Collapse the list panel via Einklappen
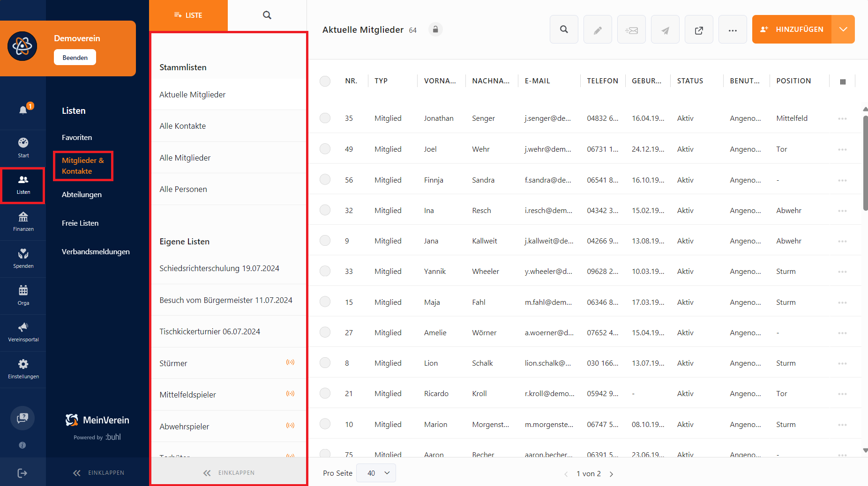Screen dimensions: 868x486 229,473
